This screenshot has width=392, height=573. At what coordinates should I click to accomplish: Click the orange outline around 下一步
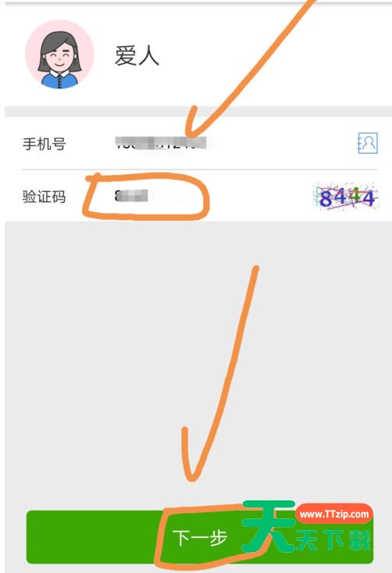click(208, 537)
